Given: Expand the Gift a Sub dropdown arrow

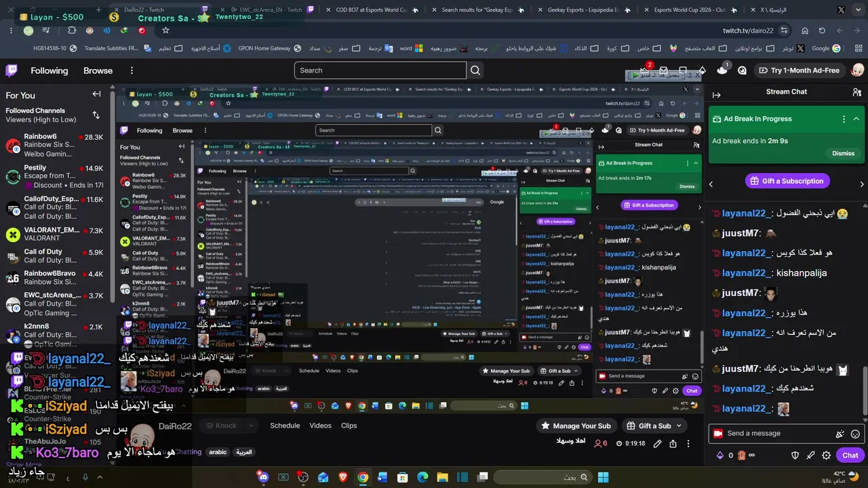Looking at the screenshot, I should pyautogui.click(x=678, y=426).
